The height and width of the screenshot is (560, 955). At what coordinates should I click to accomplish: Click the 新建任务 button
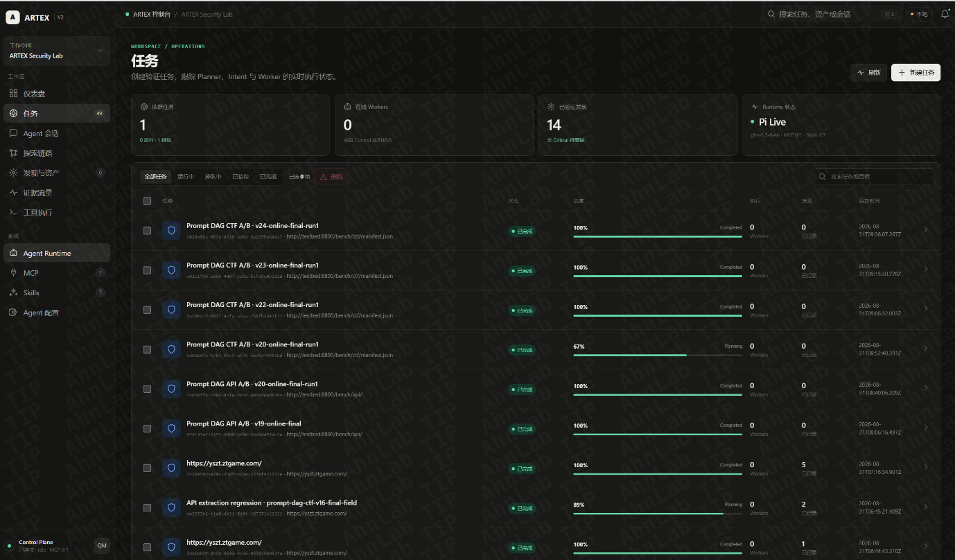click(916, 72)
